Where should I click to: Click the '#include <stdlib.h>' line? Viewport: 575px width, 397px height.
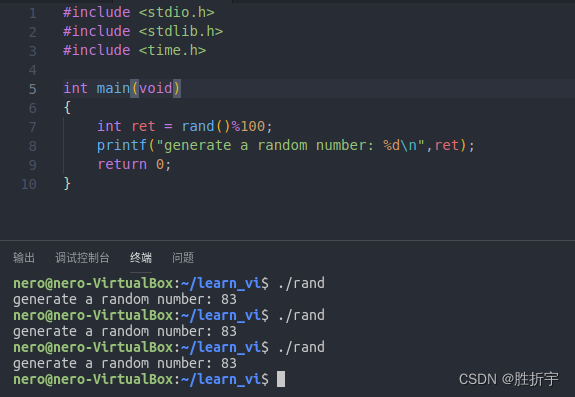click(x=143, y=32)
